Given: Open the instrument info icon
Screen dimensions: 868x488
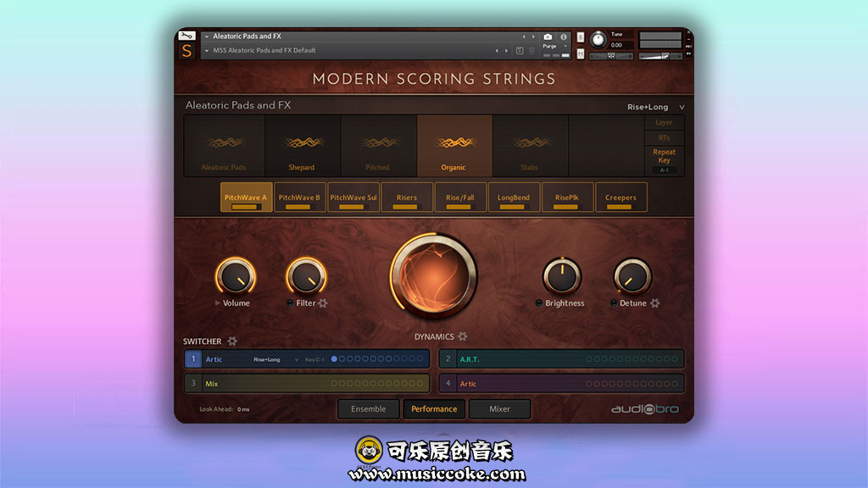Looking at the screenshot, I should (x=564, y=36).
